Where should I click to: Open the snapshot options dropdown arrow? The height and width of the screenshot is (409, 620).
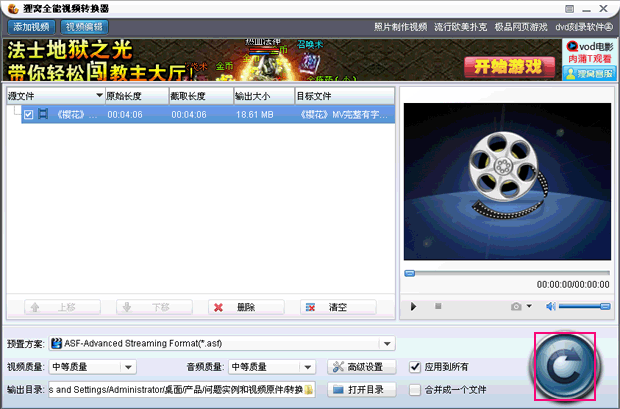[529, 306]
